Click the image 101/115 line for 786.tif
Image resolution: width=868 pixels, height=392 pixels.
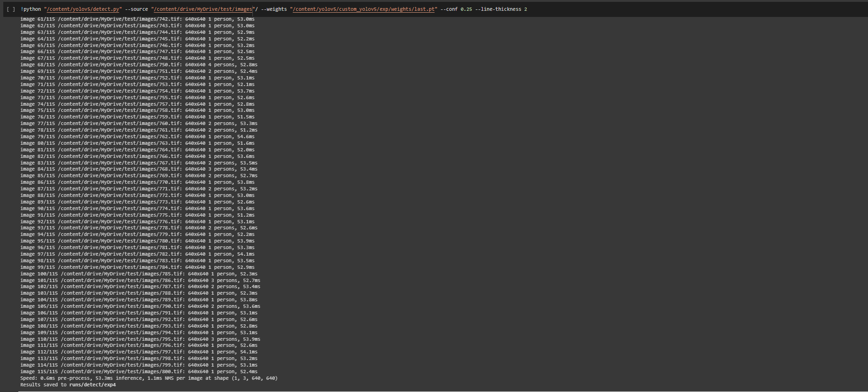(x=140, y=281)
